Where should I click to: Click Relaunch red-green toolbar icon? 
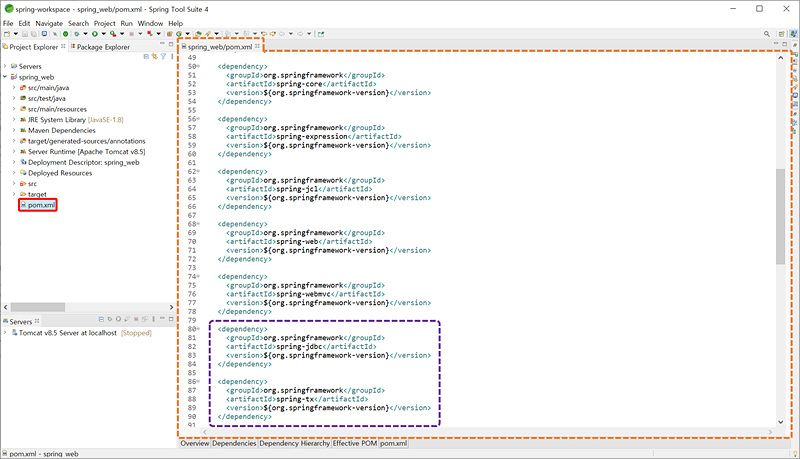click(x=149, y=34)
